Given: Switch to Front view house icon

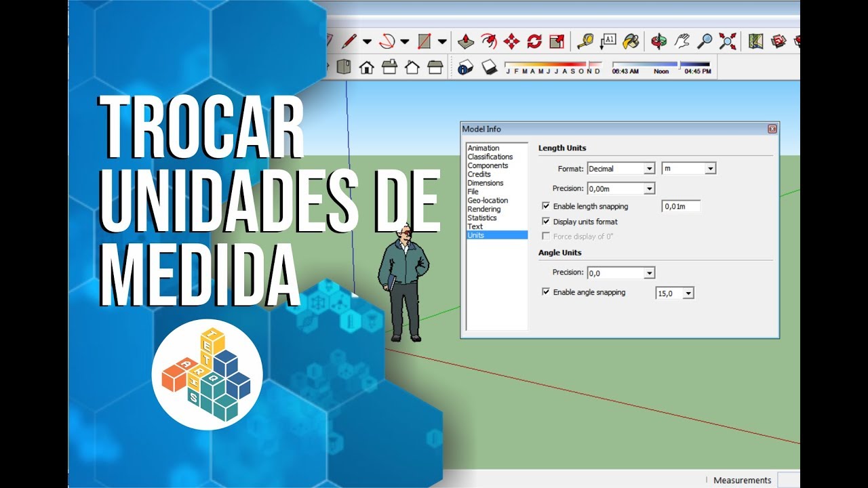Looking at the screenshot, I should 366,67.
